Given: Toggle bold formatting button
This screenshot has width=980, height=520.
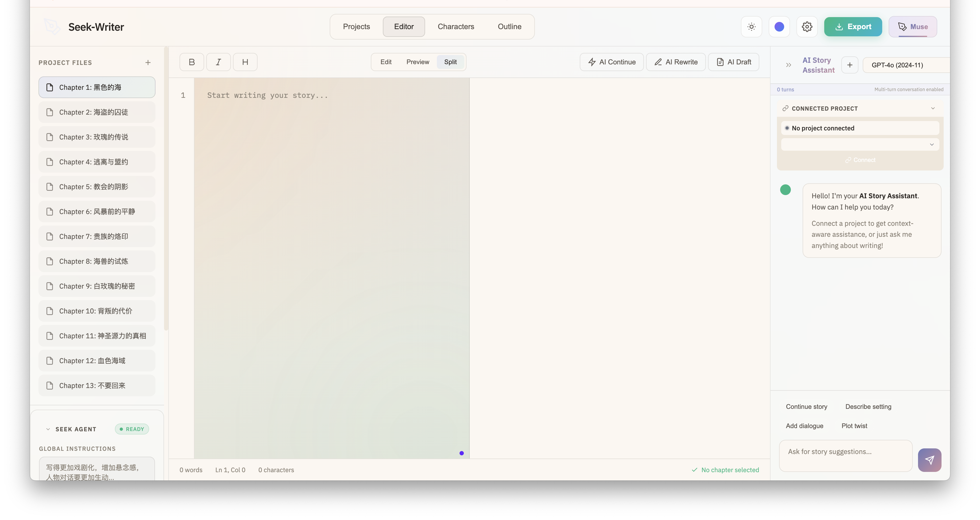Looking at the screenshot, I should pyautogui.click(x=192, y=62).
